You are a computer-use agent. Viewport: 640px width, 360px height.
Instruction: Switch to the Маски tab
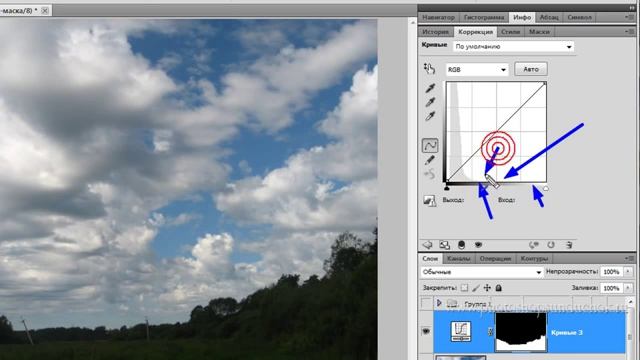[x=539, y=31]
